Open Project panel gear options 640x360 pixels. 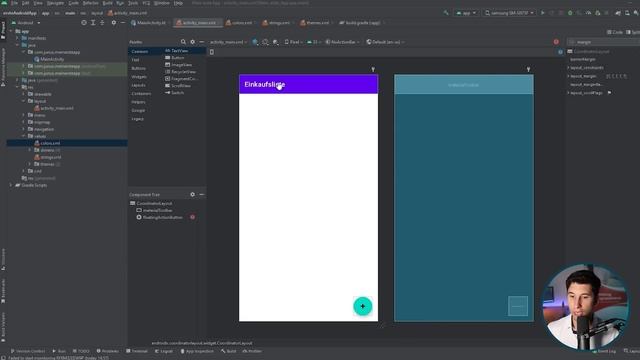[113, 22]
